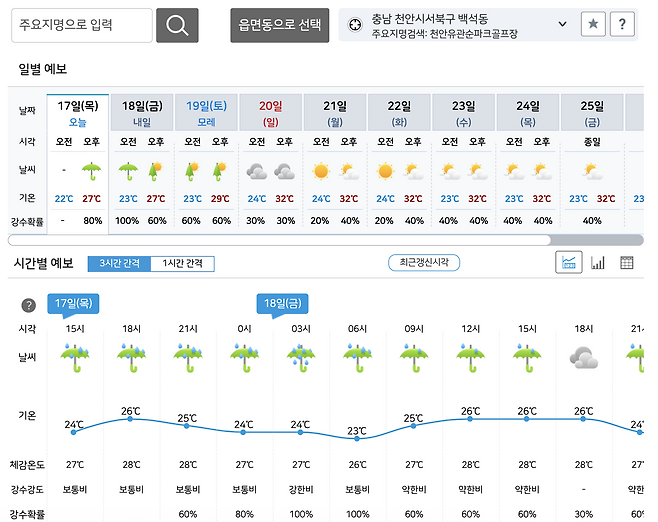Click the magnifier search button
The width and height of the screenshot is (658, 522).
coord(177,26)
